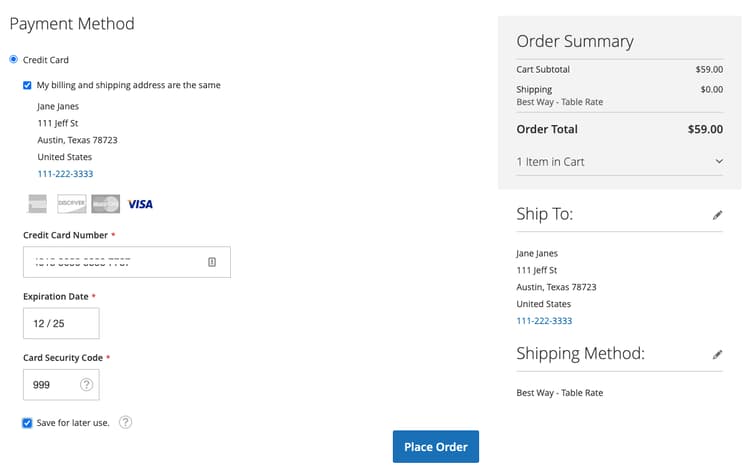
Task: Click 1 Item in Cart label
Action: tap(550, 162)
